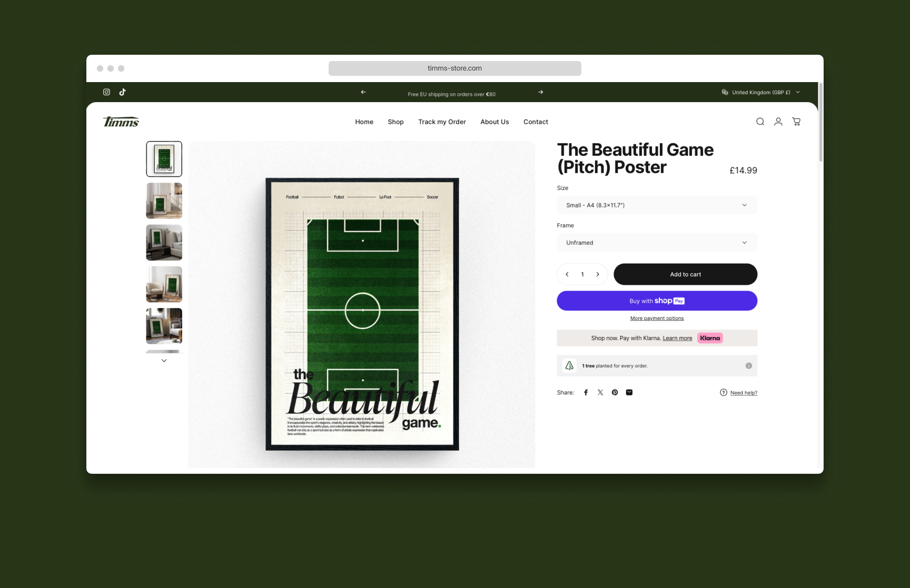Image resolution: width=910 pixels, height=588 pixels.
Task: Increase the quantity with the right stepper arrow
Action: pos(598,274)
